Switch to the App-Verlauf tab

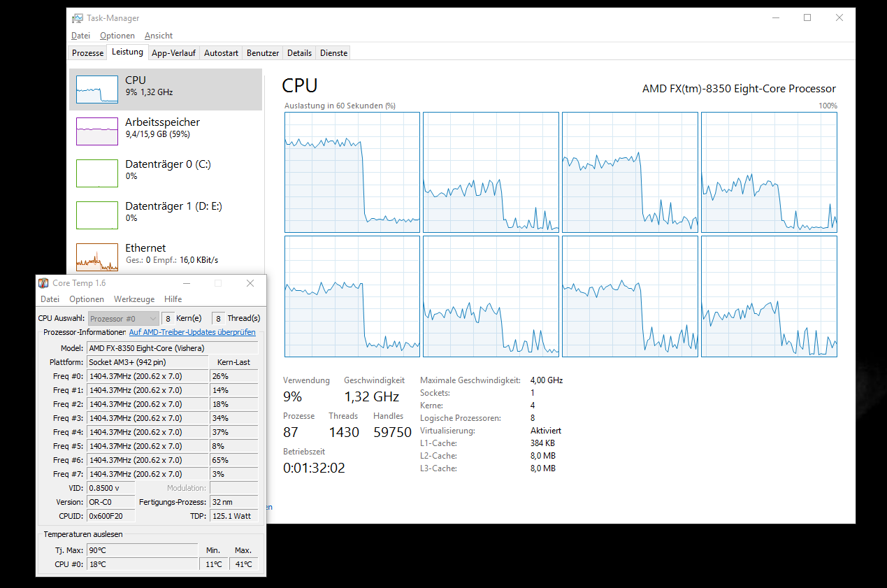click(x=173, y=53)
